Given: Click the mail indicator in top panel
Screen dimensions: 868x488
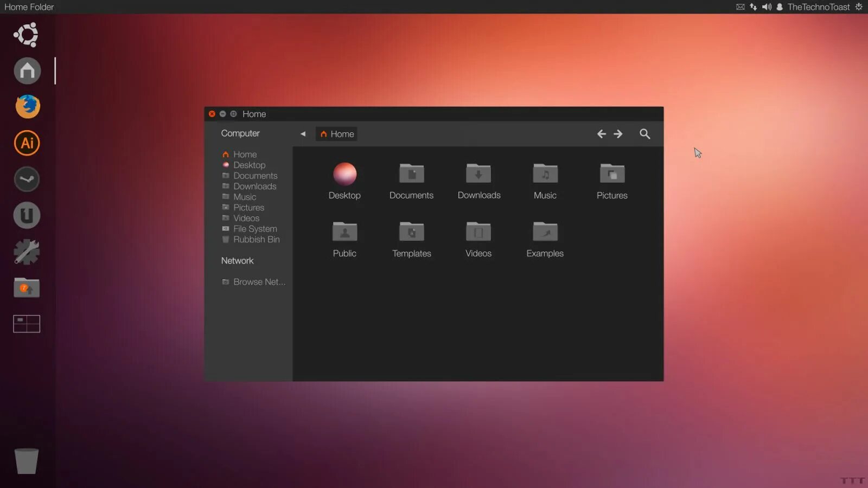Looking at the screenshot, I should (740, 7).
